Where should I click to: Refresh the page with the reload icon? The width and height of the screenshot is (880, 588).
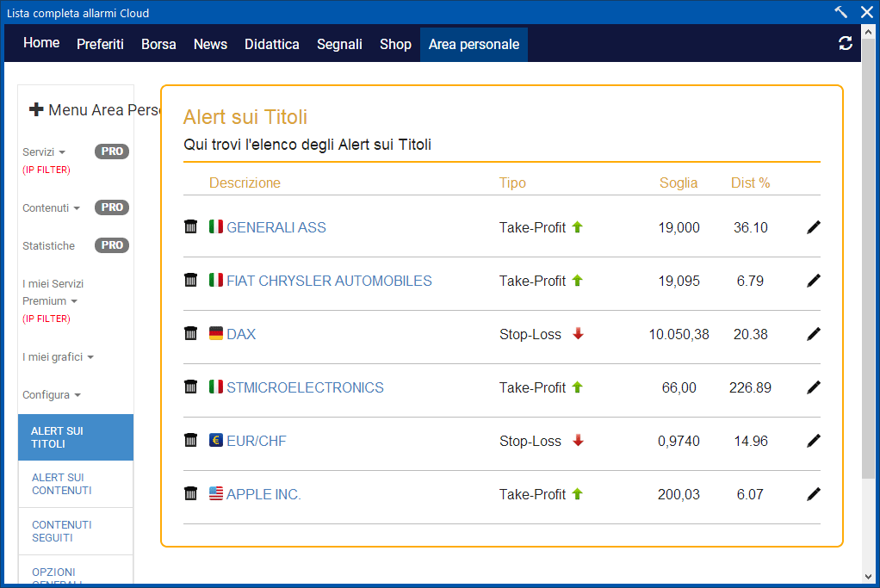(846, 43)
